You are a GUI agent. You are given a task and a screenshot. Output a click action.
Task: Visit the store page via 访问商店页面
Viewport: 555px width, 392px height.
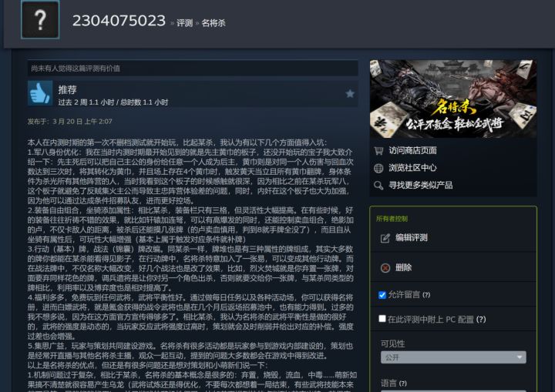pos(412,151)
